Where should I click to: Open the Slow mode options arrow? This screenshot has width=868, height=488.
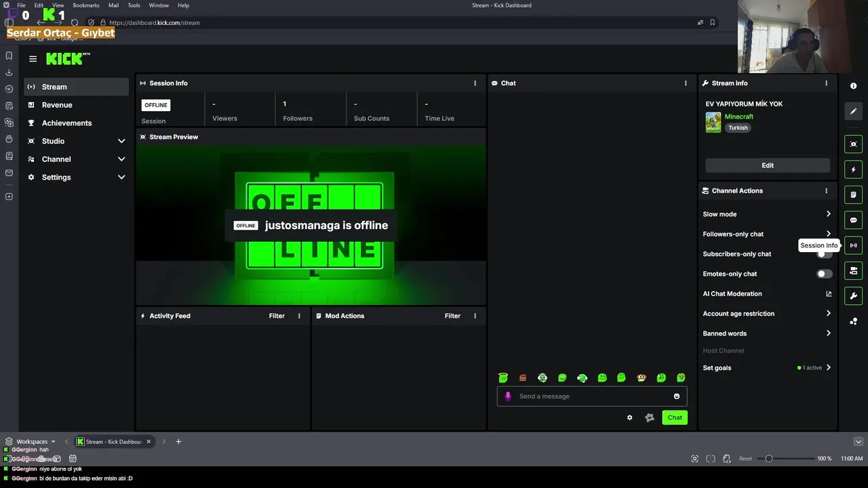(829, 214)
